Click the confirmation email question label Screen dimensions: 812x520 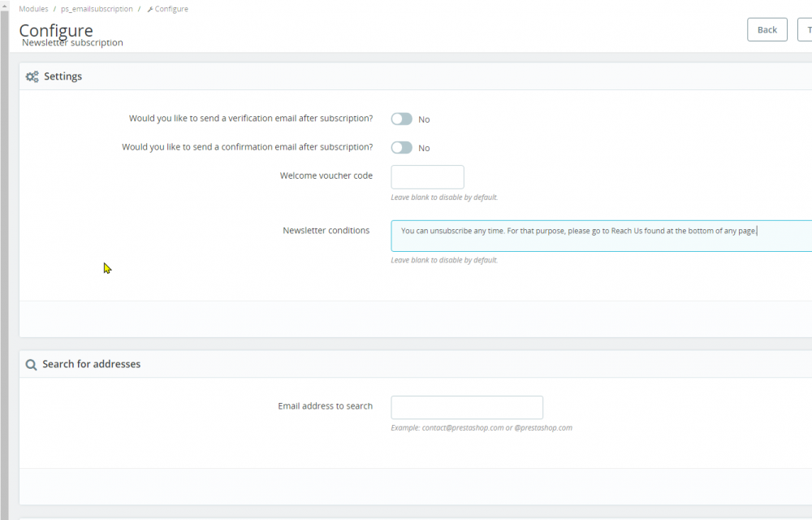247,147
